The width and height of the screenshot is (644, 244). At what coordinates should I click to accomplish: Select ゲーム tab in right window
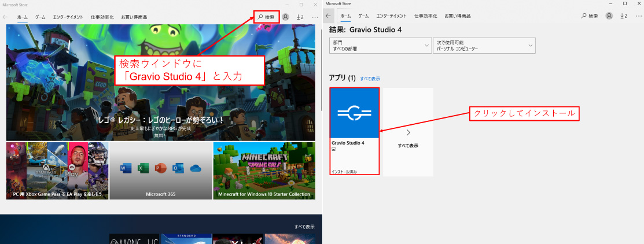(x=363, y=16)
